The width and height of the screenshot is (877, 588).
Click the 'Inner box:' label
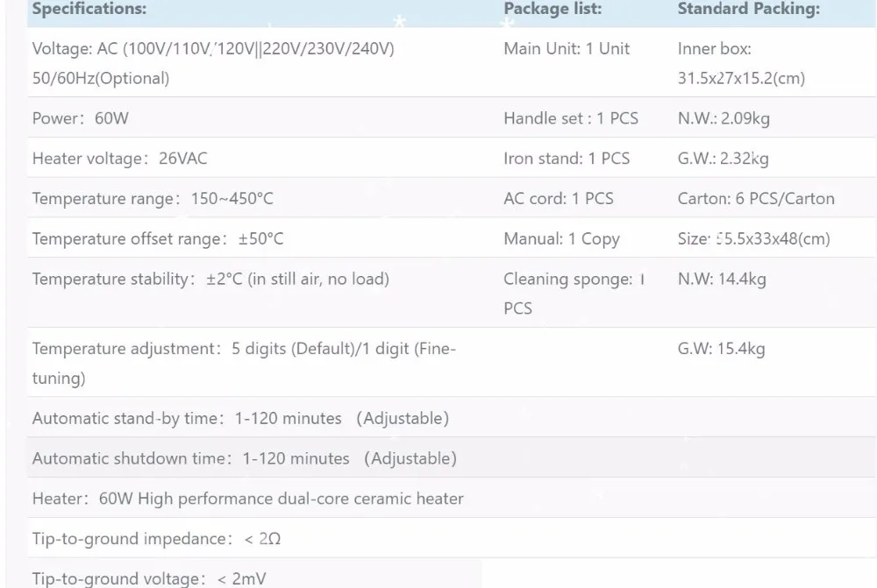(x=714, y=48)
